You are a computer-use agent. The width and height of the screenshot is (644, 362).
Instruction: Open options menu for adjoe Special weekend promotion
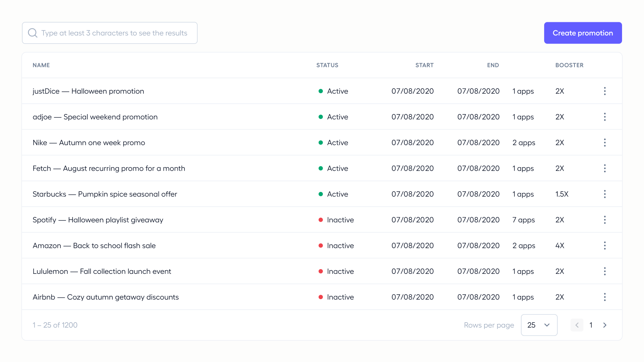point(604,117)
